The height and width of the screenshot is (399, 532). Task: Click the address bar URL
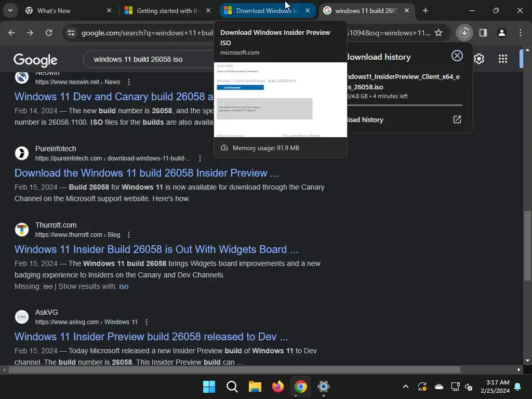click(147, 33)
